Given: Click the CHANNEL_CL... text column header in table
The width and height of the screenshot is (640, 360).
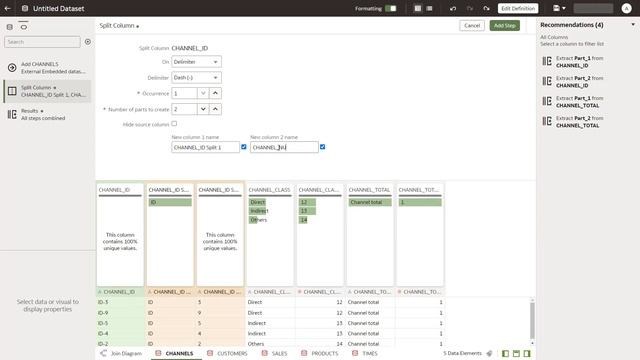Looking at the screenshot, I should (x=270, y=292).
